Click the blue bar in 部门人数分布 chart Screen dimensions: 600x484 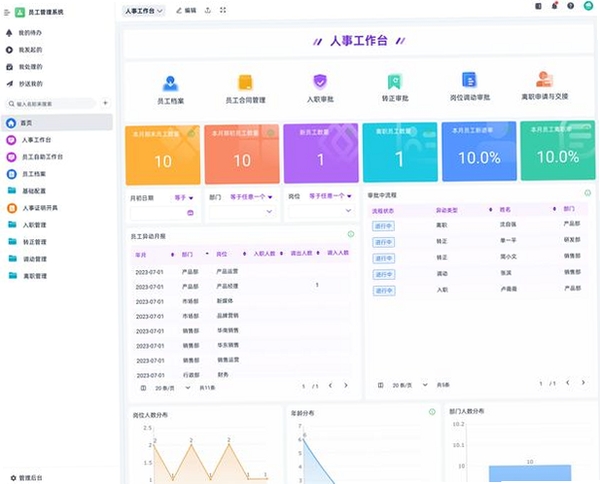point(530,473)
